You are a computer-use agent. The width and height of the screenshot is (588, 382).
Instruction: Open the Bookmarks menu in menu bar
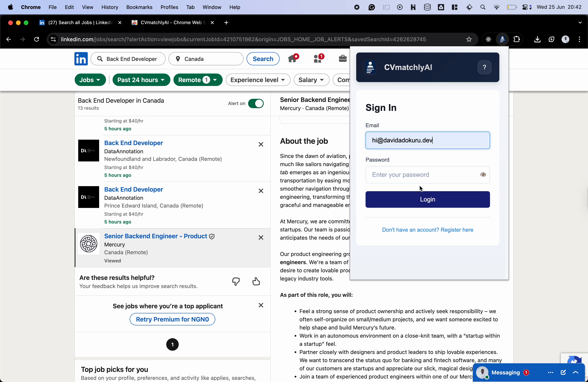(139, 7)
